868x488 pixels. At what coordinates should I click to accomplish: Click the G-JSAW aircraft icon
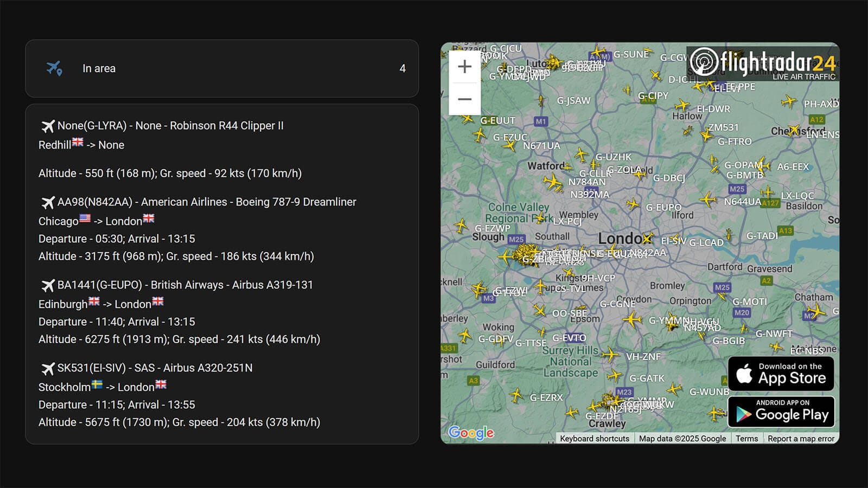click(x=541, y=100)
